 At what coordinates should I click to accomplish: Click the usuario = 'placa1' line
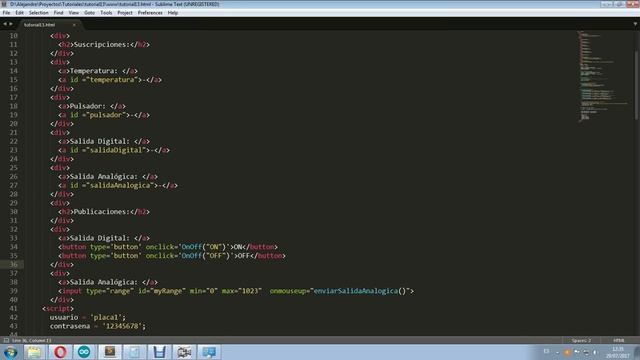pos(88,318)
